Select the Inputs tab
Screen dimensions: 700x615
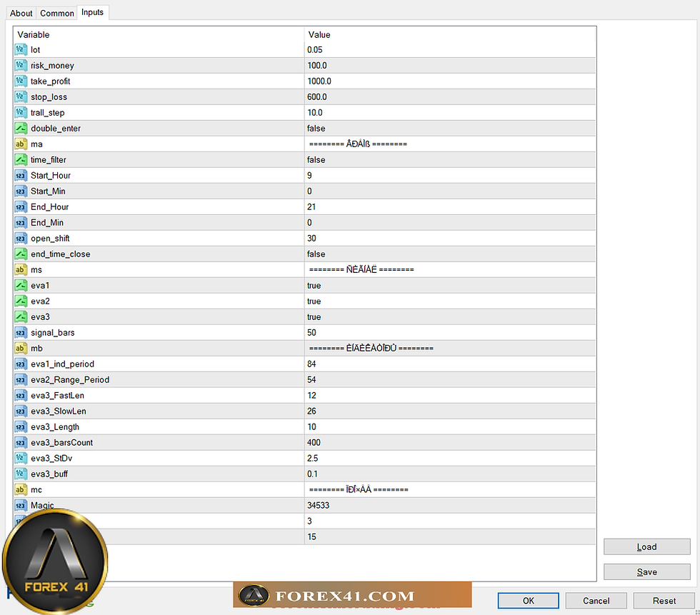point(92,12)
